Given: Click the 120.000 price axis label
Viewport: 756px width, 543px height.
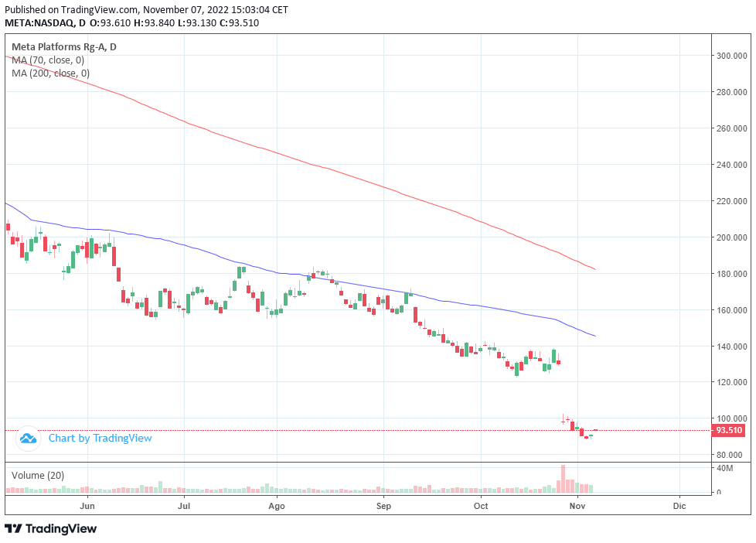Looking at the screenshot, I should 731,382.
